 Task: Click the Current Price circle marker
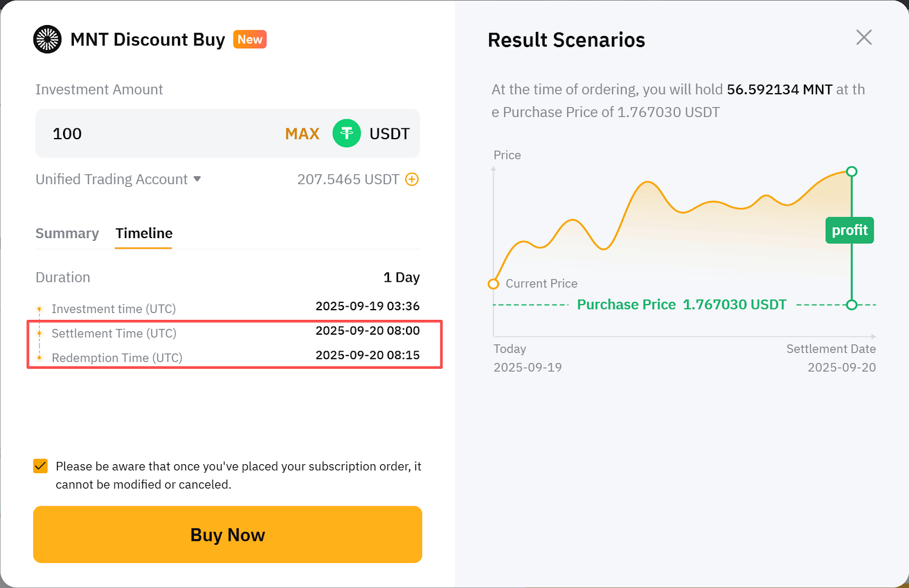pyautogui.click(x=494, y=284)
